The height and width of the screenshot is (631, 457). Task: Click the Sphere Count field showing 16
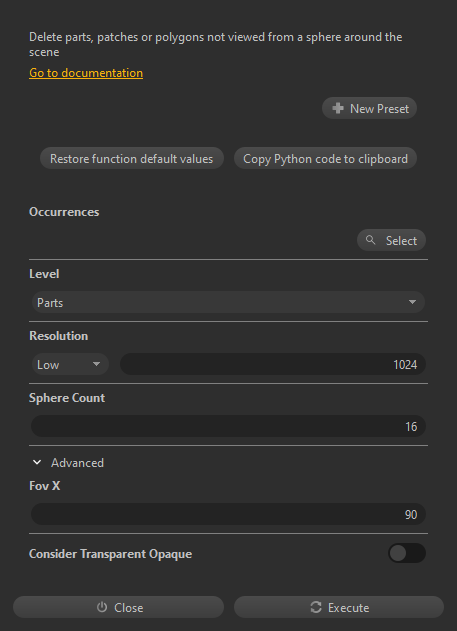point(228,426)
